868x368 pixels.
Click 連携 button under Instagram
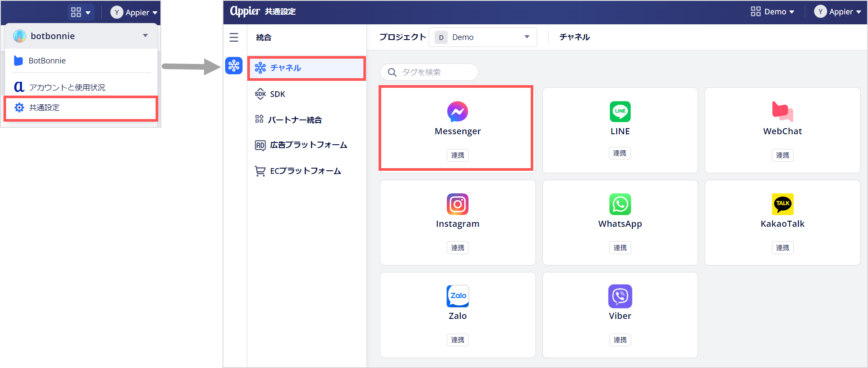[x=457, y=248]
